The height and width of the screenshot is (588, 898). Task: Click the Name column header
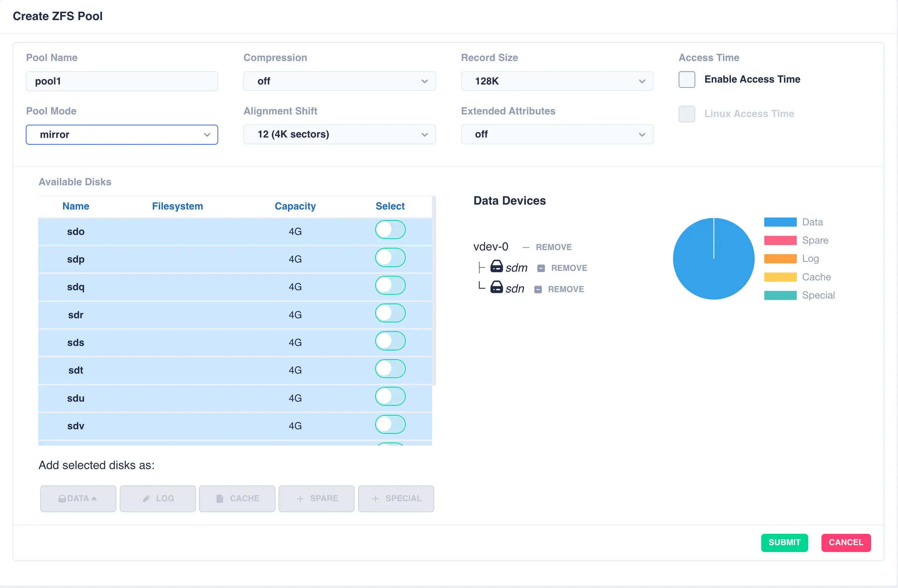coord(76,206)
